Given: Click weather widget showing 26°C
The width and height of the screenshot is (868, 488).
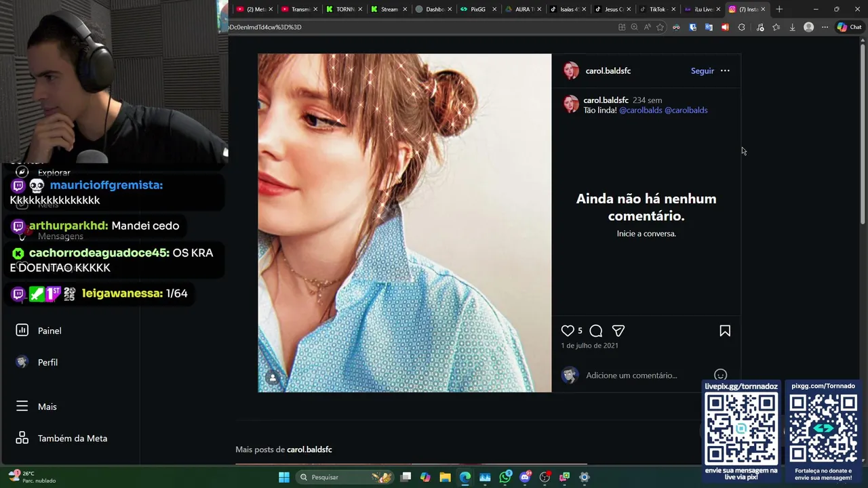Looking at the screenshot, I should (x=31, y=477).
